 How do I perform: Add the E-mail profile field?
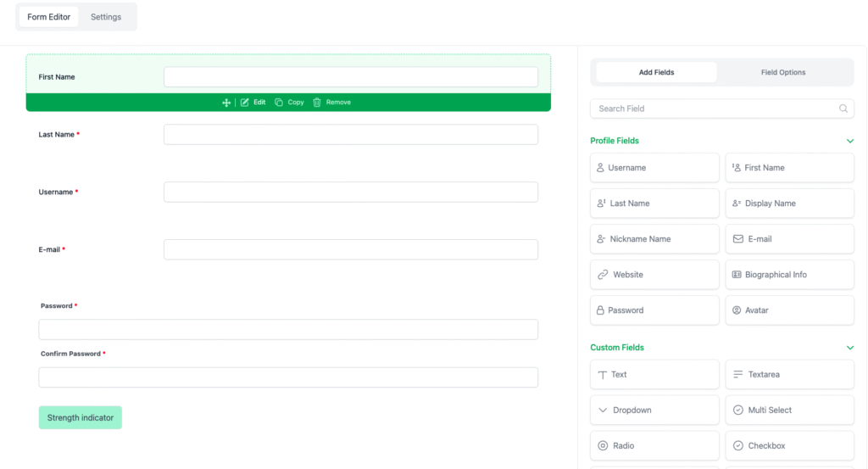(x=789, y=239)
